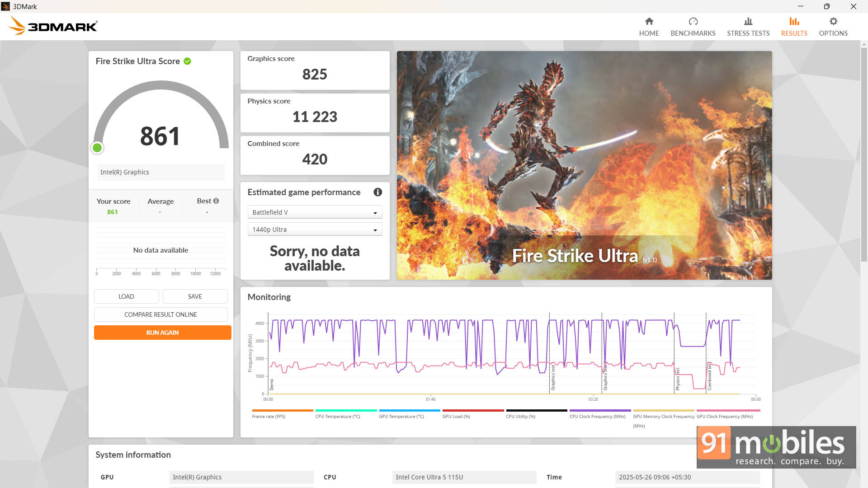Screen dimensions: 868x488
Task: Open the 1440p Ultra resolution dropdown
Action: click(x=315, y=230)
